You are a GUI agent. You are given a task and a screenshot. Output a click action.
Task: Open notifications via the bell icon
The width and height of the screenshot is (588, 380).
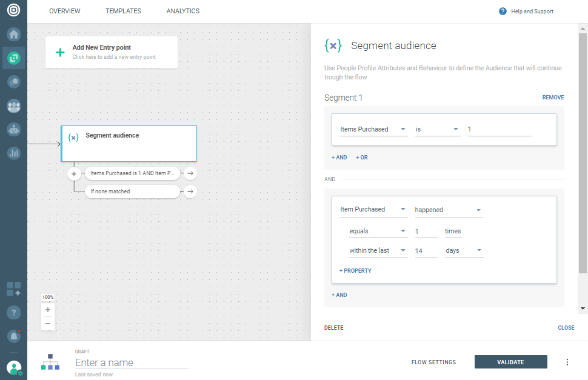pos(13,335)
